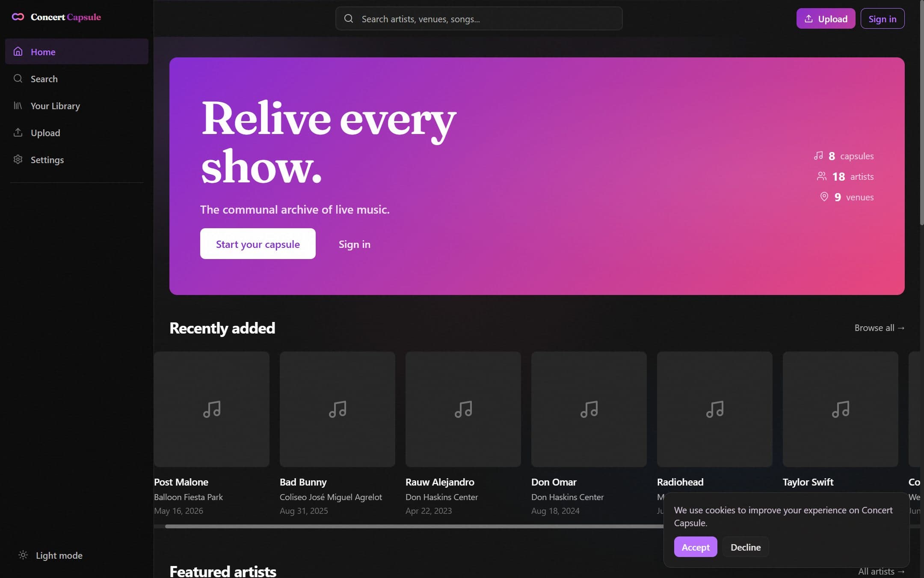924x578 pixels.
Task: Open the Search page from sidebar
Action: (x=77, y=78)
